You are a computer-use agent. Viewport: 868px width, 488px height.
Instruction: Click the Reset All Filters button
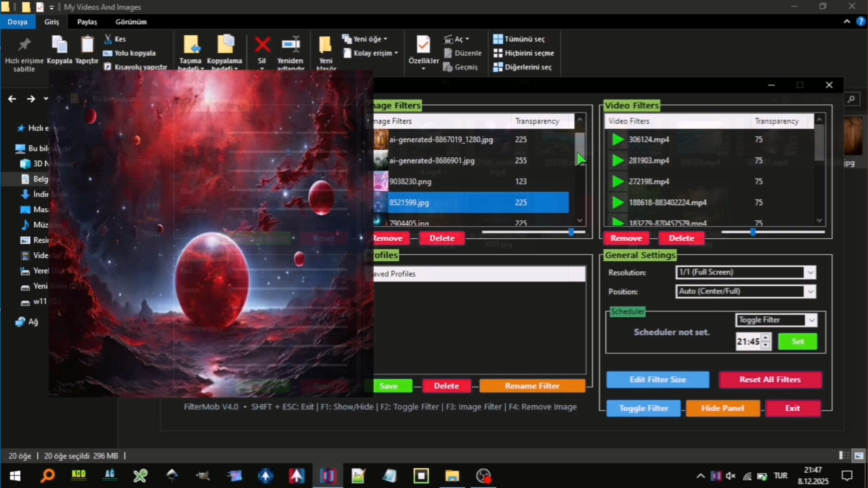coord(769,380)
